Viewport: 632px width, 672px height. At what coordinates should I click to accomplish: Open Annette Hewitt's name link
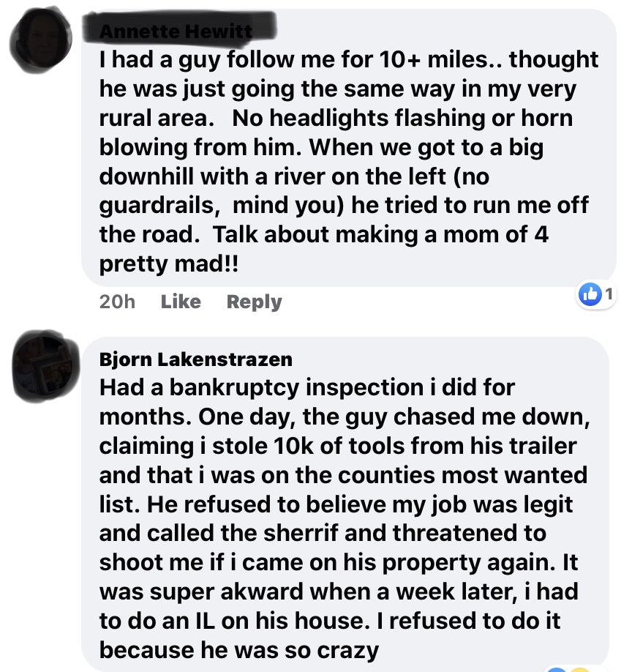coord(176,31)
